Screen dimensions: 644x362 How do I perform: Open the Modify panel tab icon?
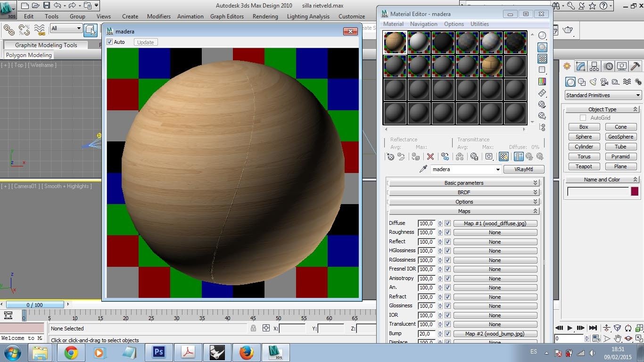580,66
